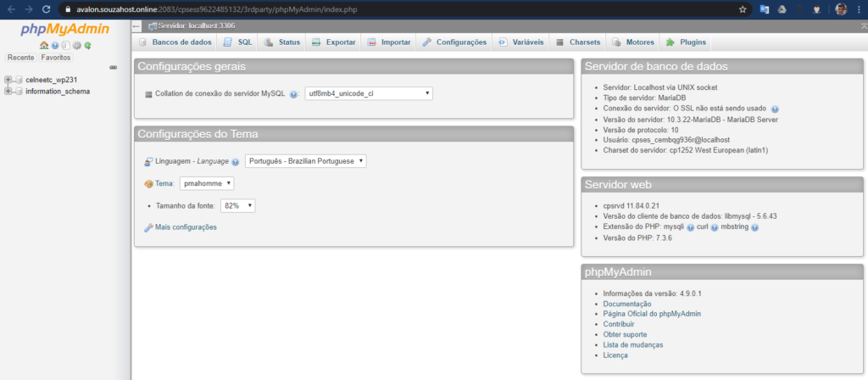The image size is (868, 380).
Task: Reload the page with browser refresh icon
Action: tap(47, 9)
